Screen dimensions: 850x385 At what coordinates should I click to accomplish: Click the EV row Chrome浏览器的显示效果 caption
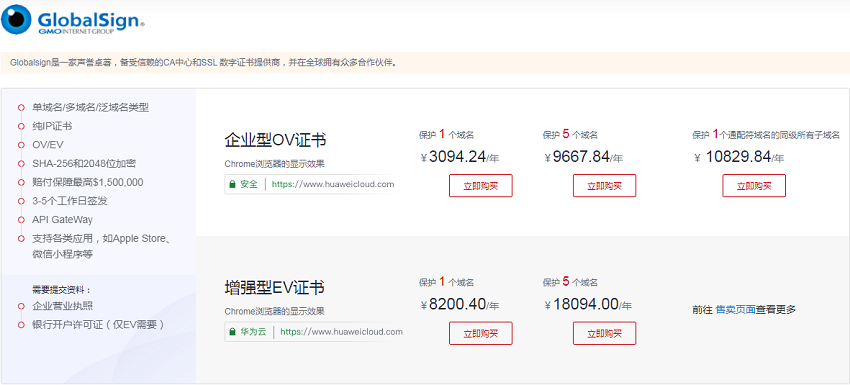click(274, 311)
